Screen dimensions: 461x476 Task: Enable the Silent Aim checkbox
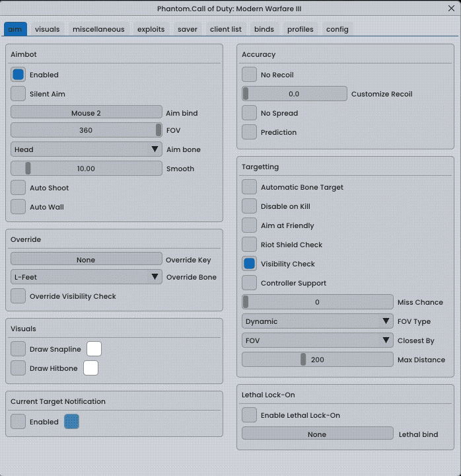18,94
